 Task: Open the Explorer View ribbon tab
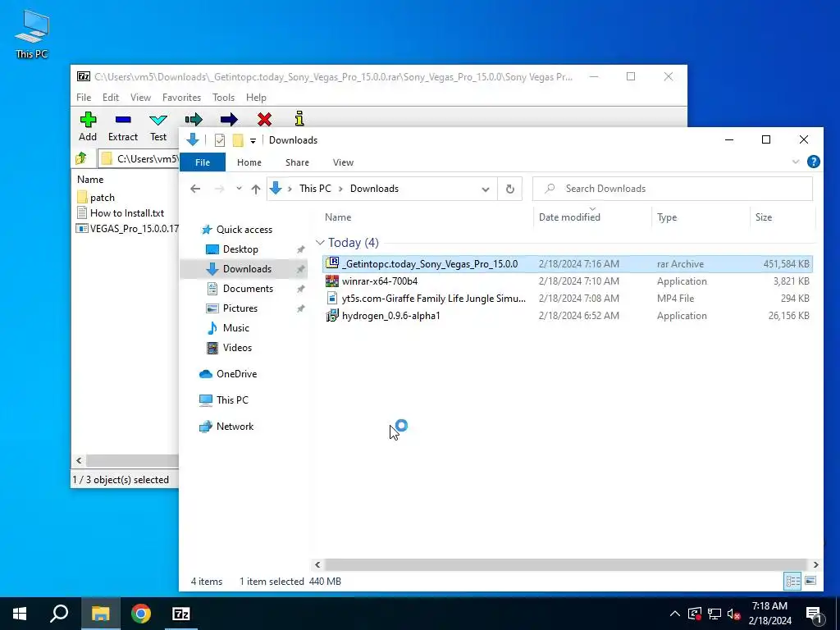coord(343,162)
